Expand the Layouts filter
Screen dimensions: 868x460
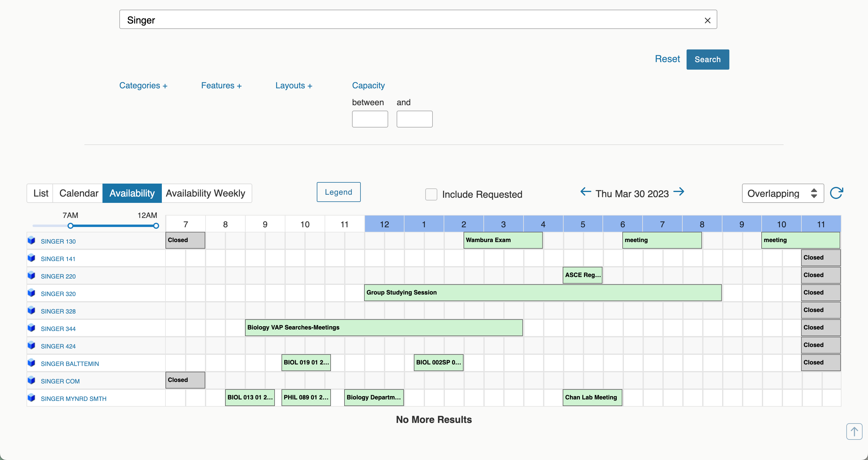pyautogui.click(x=294, y=86)
